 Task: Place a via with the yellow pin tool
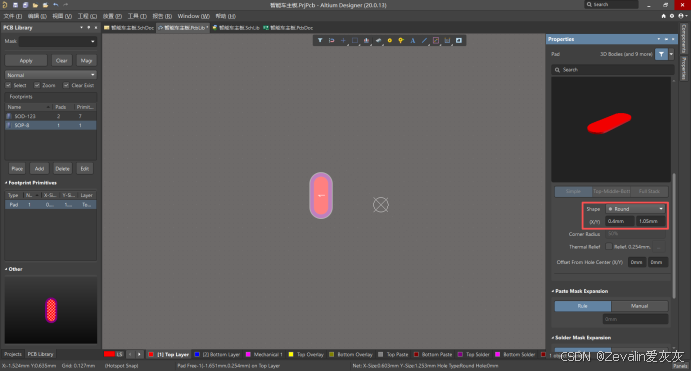click(x=401, y=40)
